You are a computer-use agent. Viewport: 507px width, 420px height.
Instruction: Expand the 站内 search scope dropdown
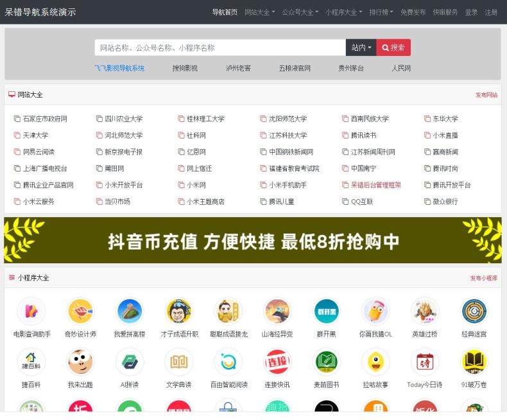361,48
